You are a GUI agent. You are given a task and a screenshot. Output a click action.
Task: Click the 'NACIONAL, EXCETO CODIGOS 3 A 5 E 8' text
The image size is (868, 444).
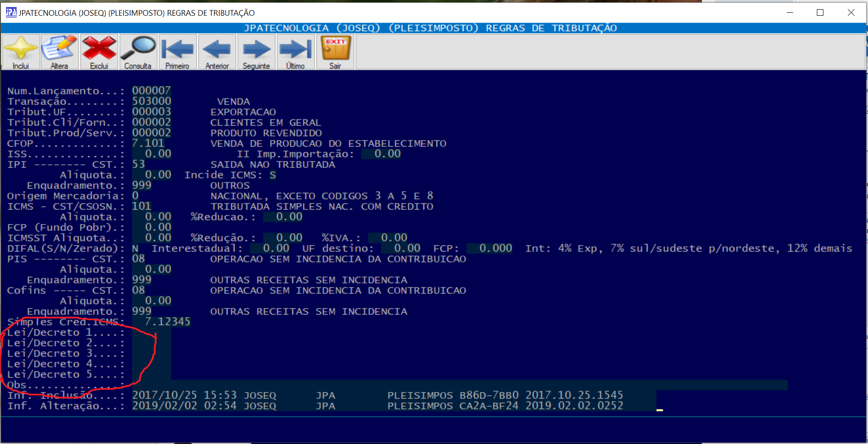coord(322,196)
